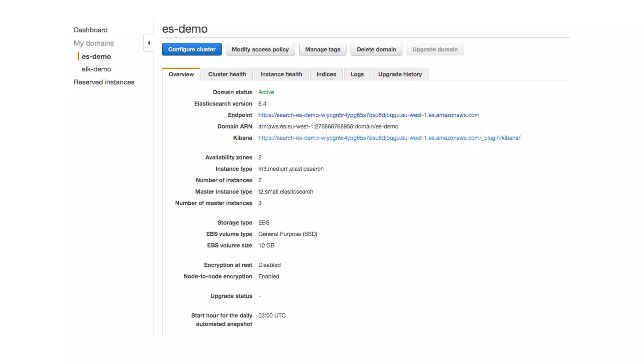
Task: Open Modify access policy
Action: click(x=260, y=49)
